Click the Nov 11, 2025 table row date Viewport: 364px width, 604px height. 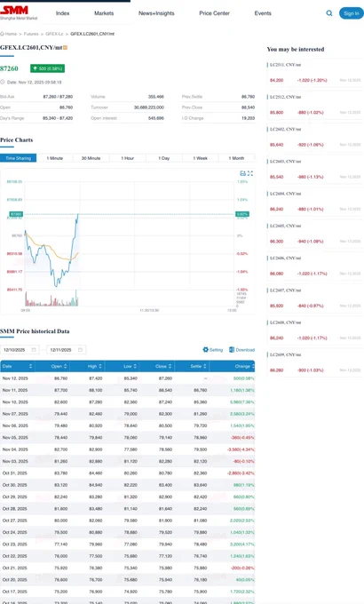tap(15, 390)
